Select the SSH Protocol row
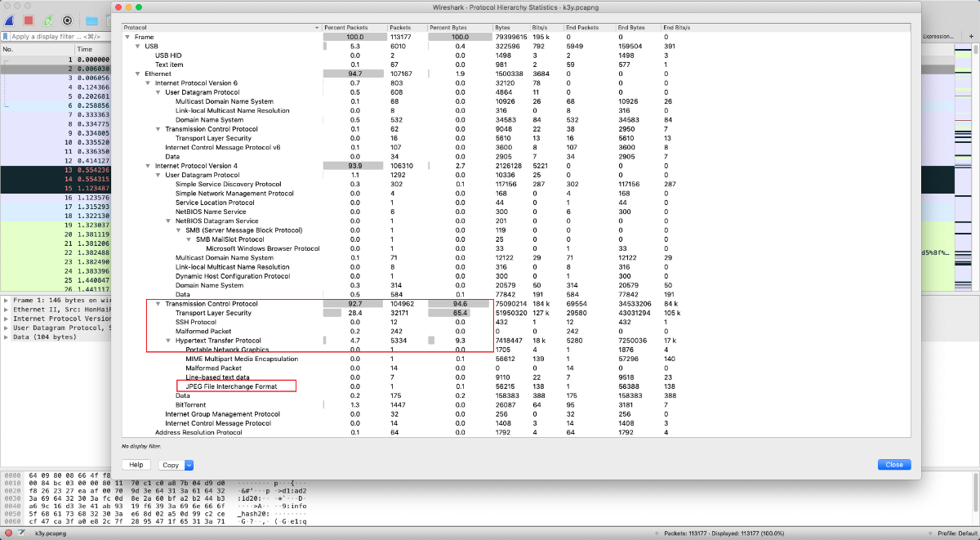980x540 pixels. pyautogui.click(x=516, y=322)
